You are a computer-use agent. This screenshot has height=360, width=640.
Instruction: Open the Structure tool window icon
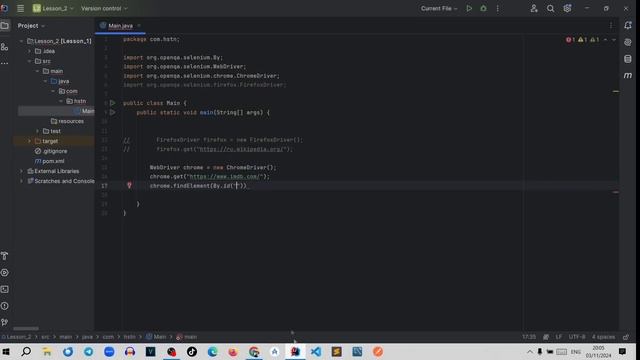click(x=4, y=47)
